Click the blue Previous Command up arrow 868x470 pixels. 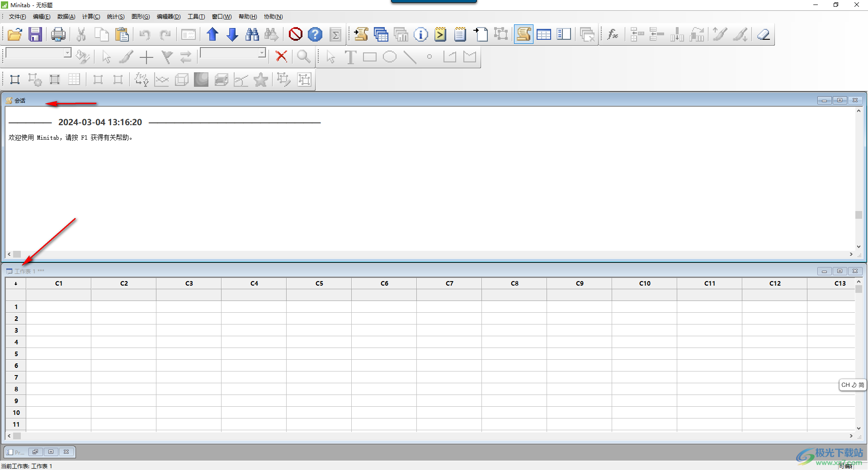212,34
